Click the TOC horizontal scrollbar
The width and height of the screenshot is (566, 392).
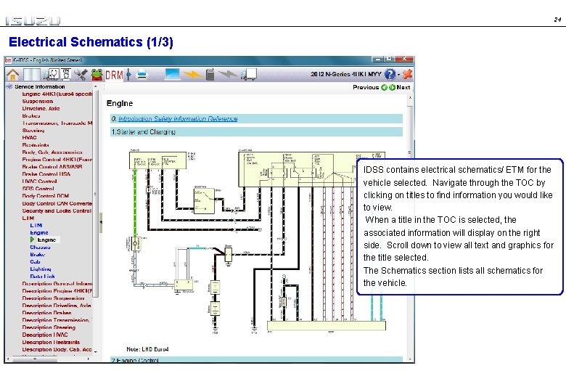click(35, 359)
